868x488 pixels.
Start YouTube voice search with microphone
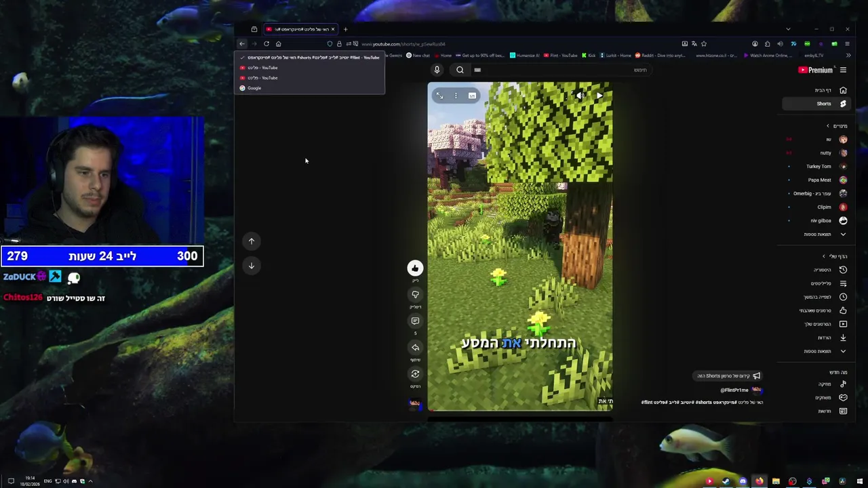point(437,70)
